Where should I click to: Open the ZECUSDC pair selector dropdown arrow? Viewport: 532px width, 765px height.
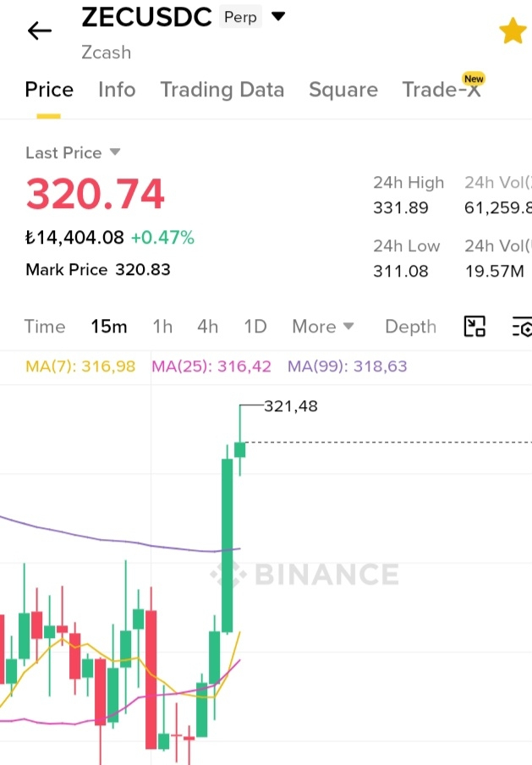click(x=278, y=17)
